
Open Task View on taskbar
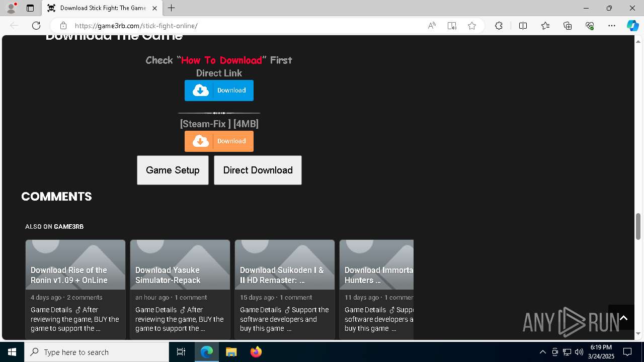tap(181, 352)
